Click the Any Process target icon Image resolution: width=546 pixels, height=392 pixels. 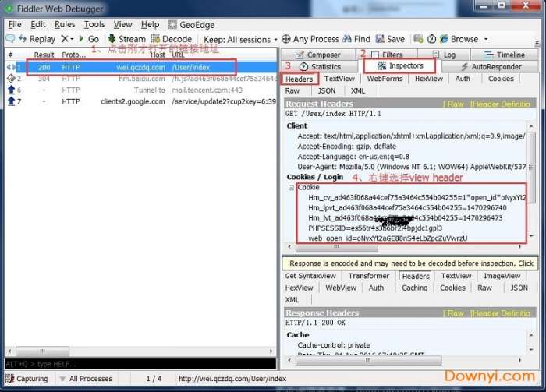[286, 39]
